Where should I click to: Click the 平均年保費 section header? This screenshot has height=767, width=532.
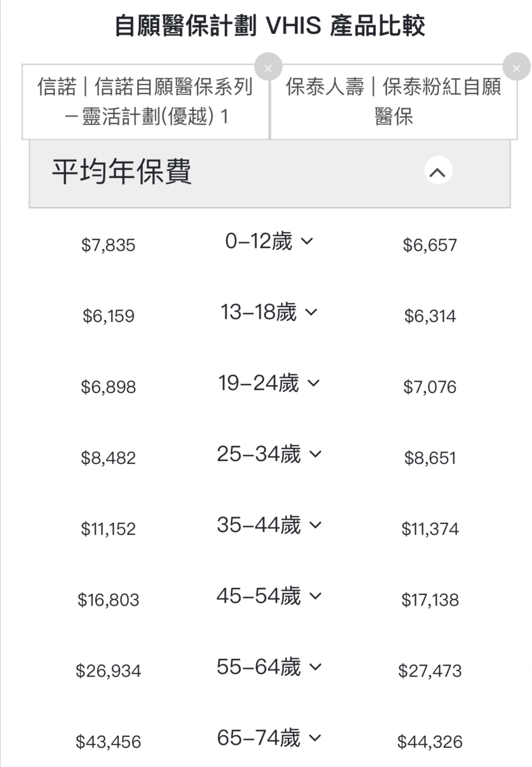click(x=270, y=173)
